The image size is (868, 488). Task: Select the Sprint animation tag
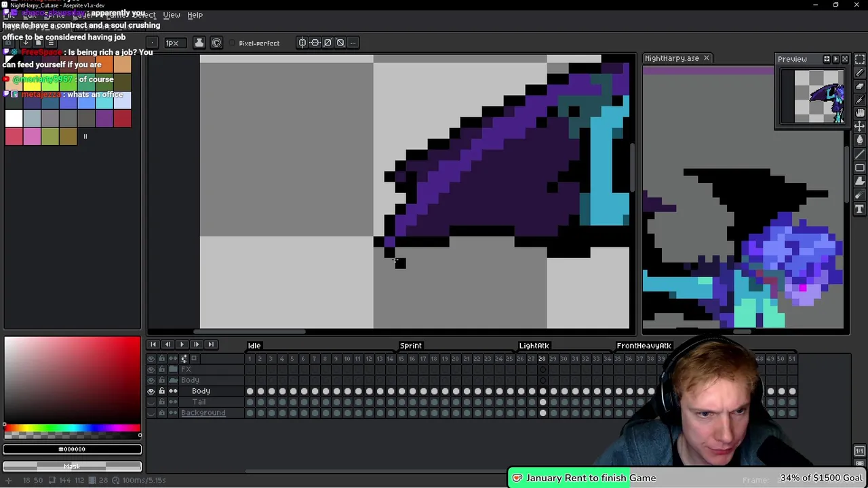click(x=411, y=346)
